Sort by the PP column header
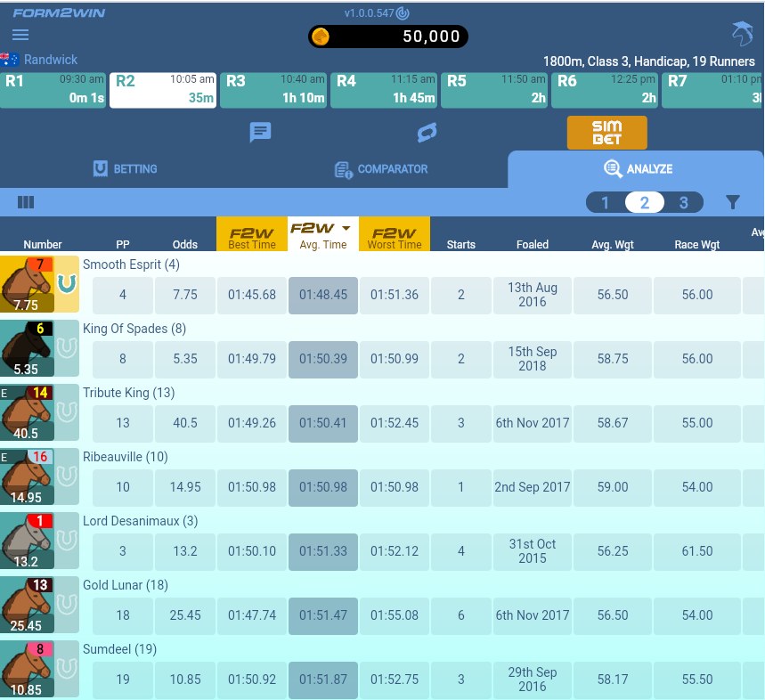This screenshot has width=765, height=700. 123,244
